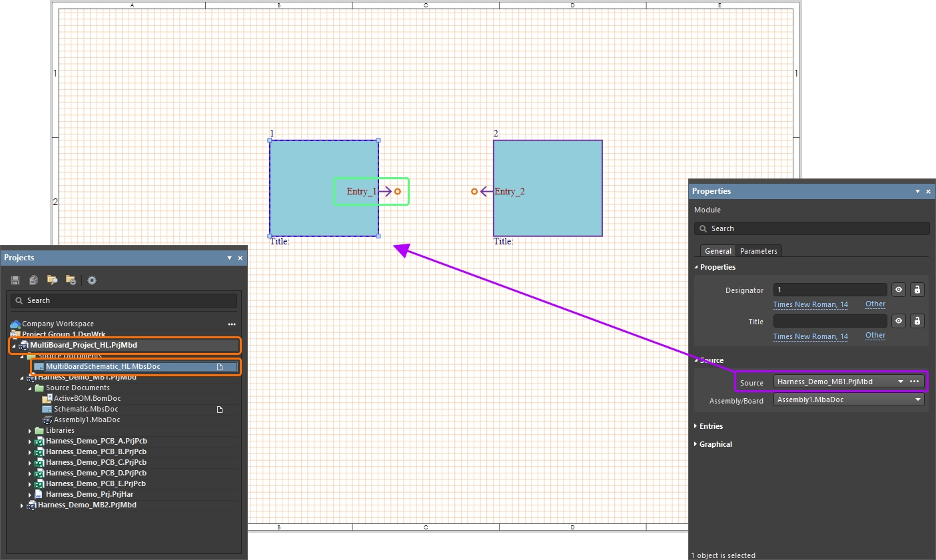Open the Assembly/Board dropdown

click(918, 400)
